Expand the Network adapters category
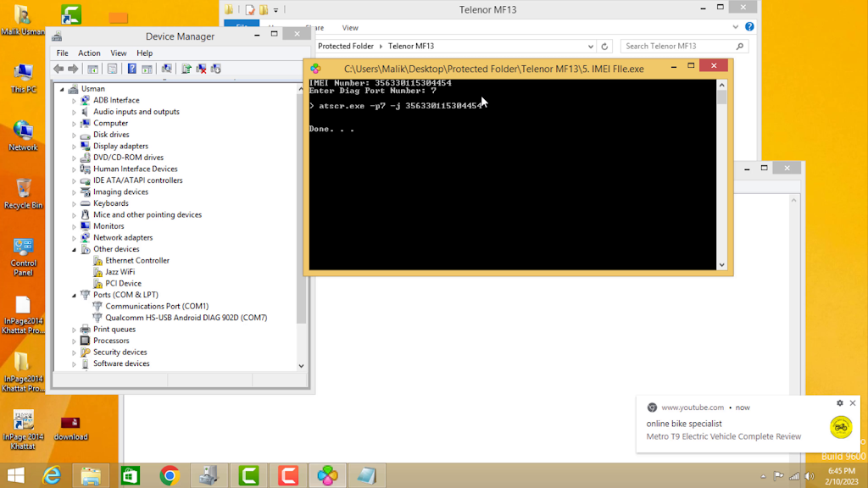This screenshot has width=868, height=488. point(75,238)
